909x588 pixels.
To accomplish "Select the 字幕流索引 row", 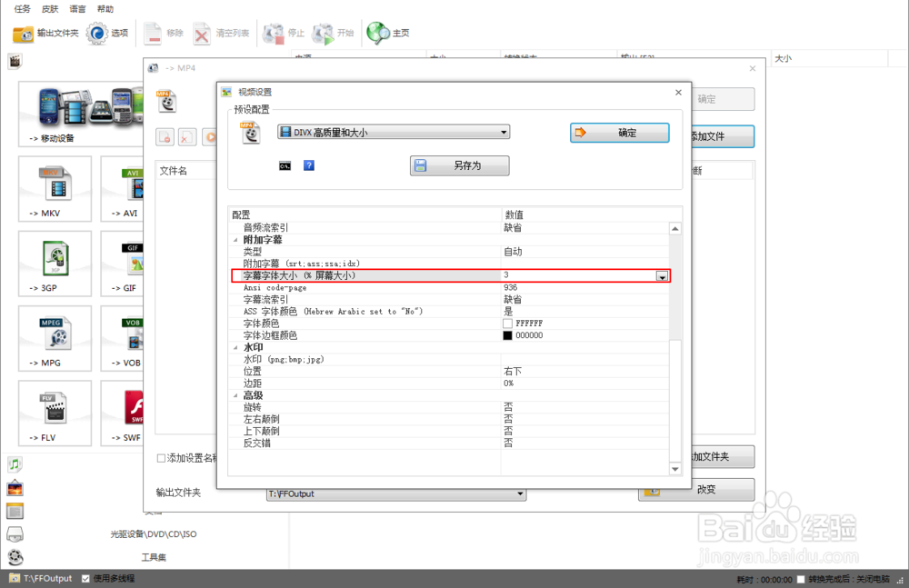I will [x=449, y=300].
